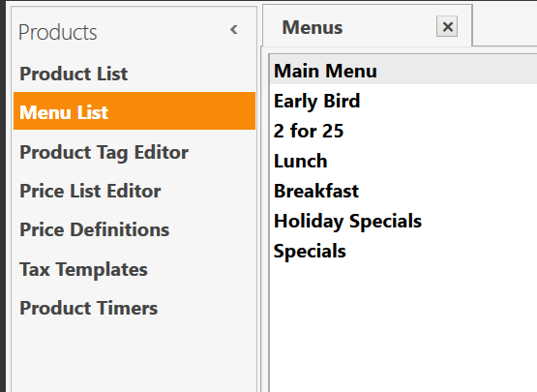Select the highlighted Menu List item
This screenshot has width=537, height=392.
coord(134,111)
